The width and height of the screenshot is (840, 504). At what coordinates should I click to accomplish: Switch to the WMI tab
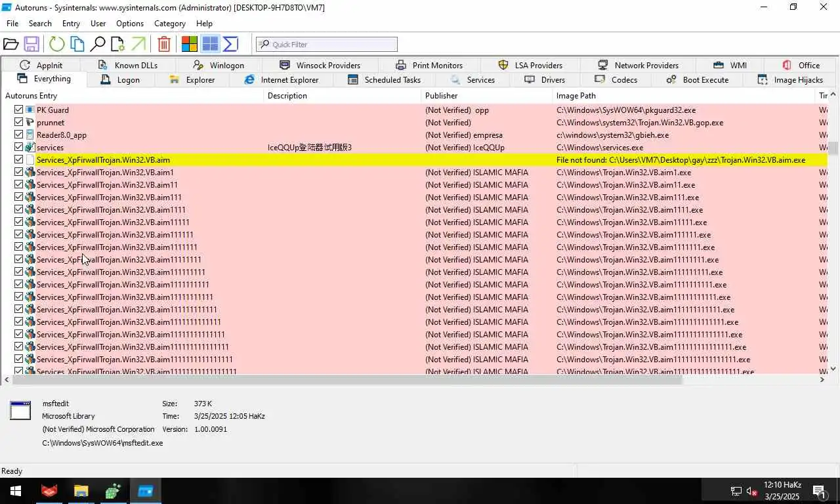point(730,65)
